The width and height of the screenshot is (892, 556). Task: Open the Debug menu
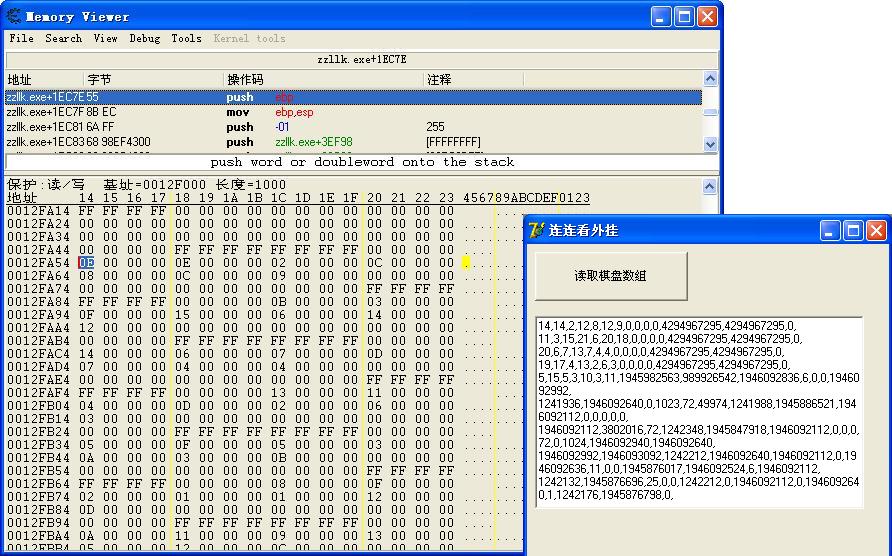pyautogui.click(x=144, y=38)
